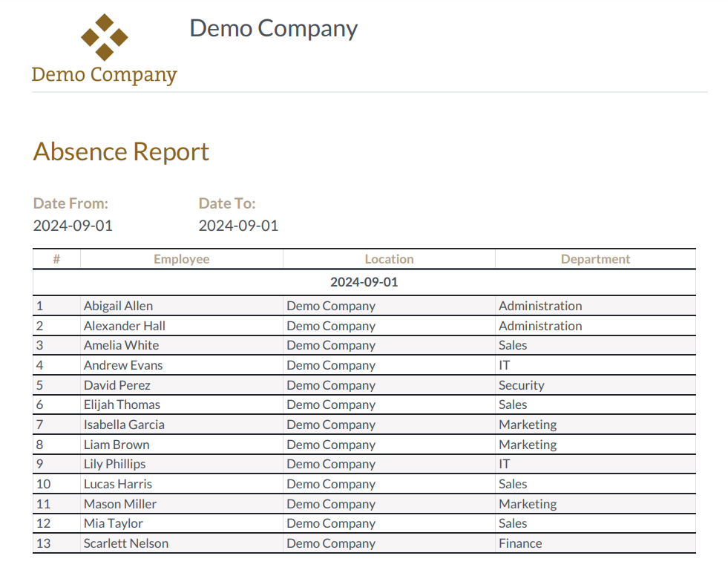Screen dimensions: 728x570
Task: Click Demo Company location in Mason Miller's row
Action: (331, 504)
